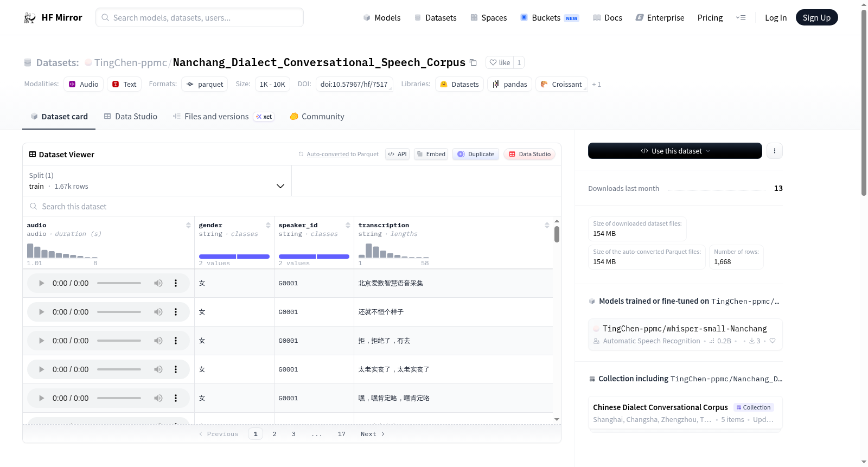The image size is (868, 467).
Task: Go to page 2 of dataset
Action: (275, 434)
